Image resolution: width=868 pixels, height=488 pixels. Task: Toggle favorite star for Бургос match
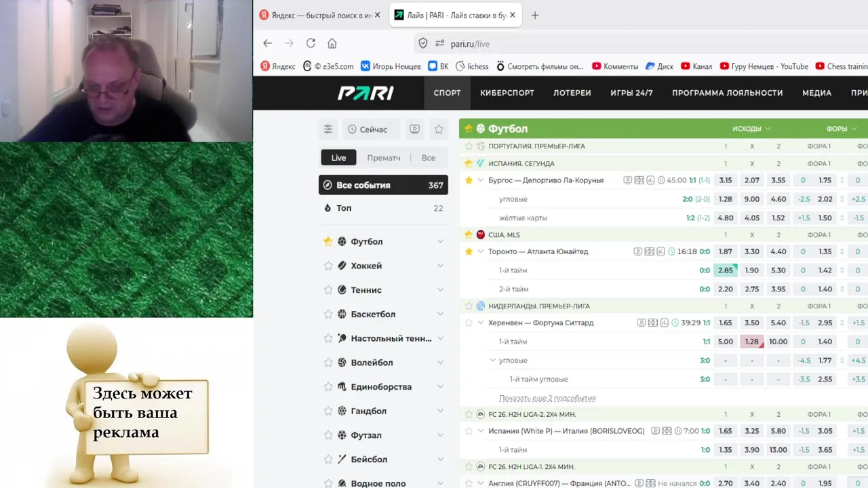[x=469, y=180]
